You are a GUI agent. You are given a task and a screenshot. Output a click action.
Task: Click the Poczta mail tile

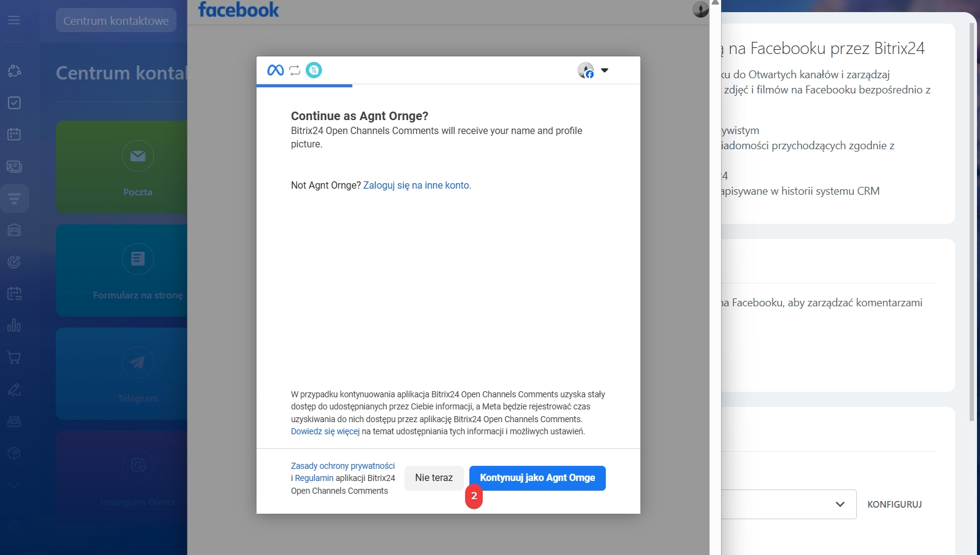coord(121,167)
